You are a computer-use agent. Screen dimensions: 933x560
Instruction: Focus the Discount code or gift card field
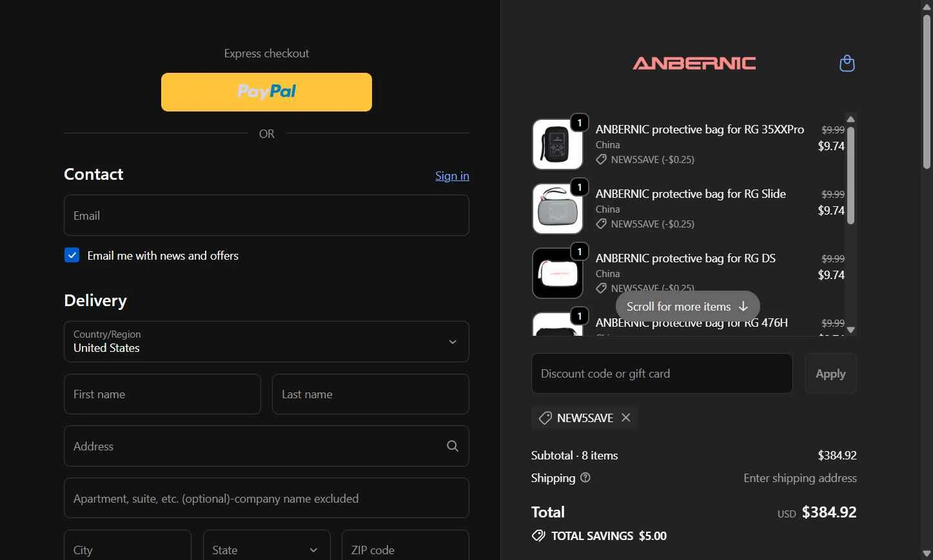(662, 373)
